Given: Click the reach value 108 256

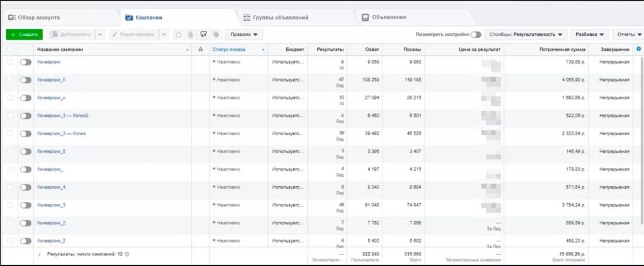Looking at the screenshot, I should point(370,80).
